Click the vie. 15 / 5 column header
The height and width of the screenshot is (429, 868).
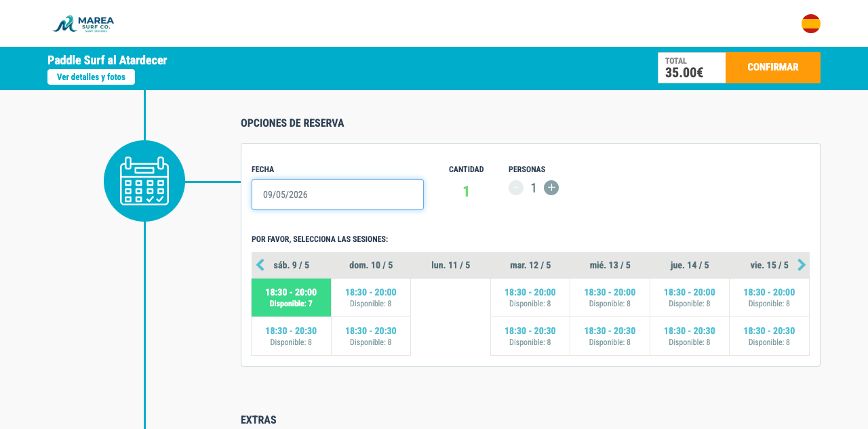tap(769, 265)
